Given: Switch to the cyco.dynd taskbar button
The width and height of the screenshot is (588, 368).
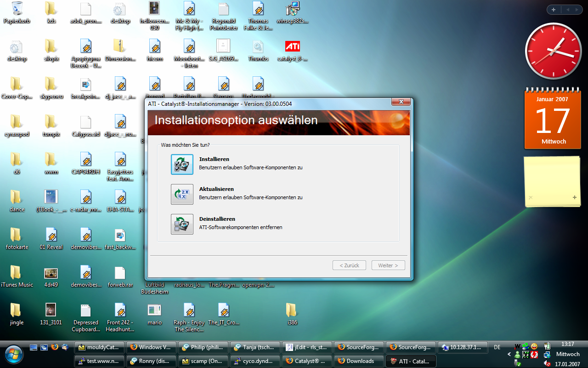Looking at the screenshot, I should pyautogui.click(x=255, y=361).
